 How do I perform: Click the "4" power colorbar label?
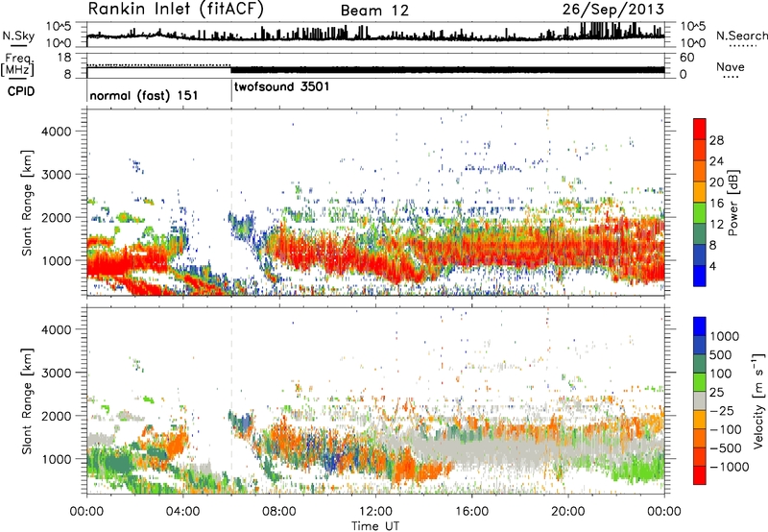click(x=712, y=267)
